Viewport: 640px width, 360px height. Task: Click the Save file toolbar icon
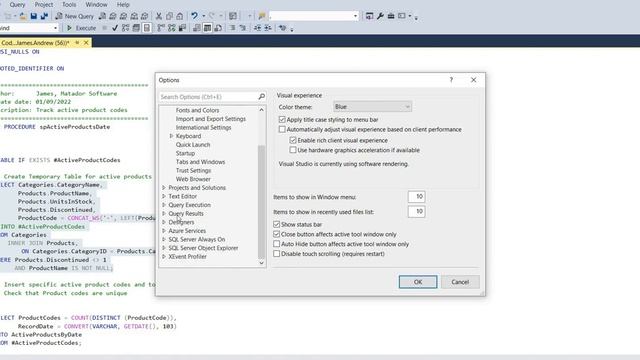(33, 16)
